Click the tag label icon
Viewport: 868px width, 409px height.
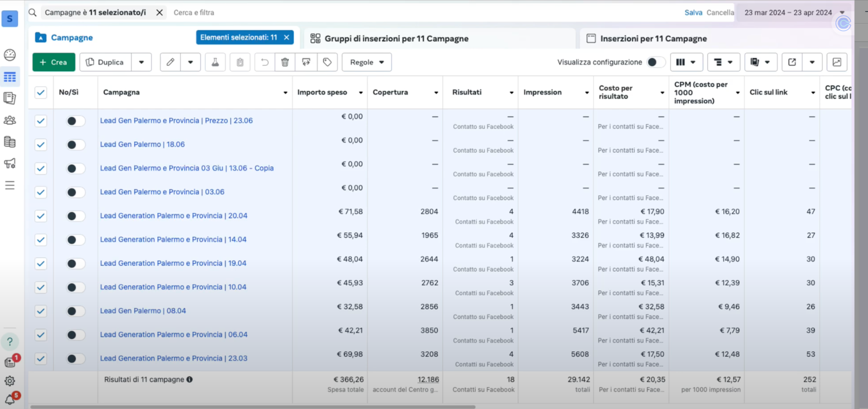[327, 62]
